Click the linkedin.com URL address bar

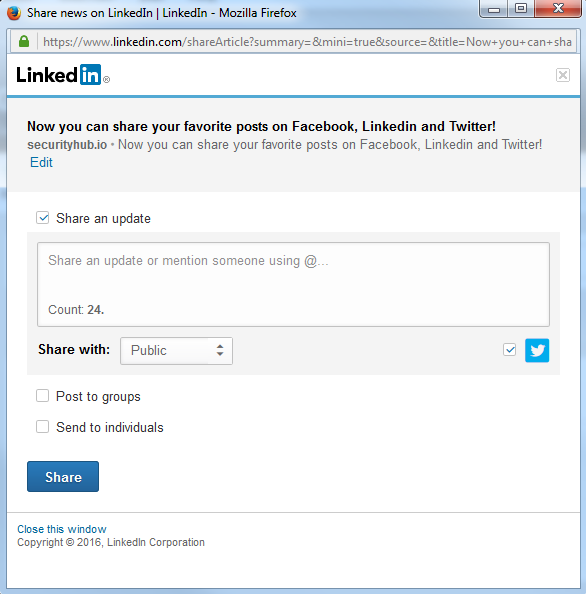(307, 42)
